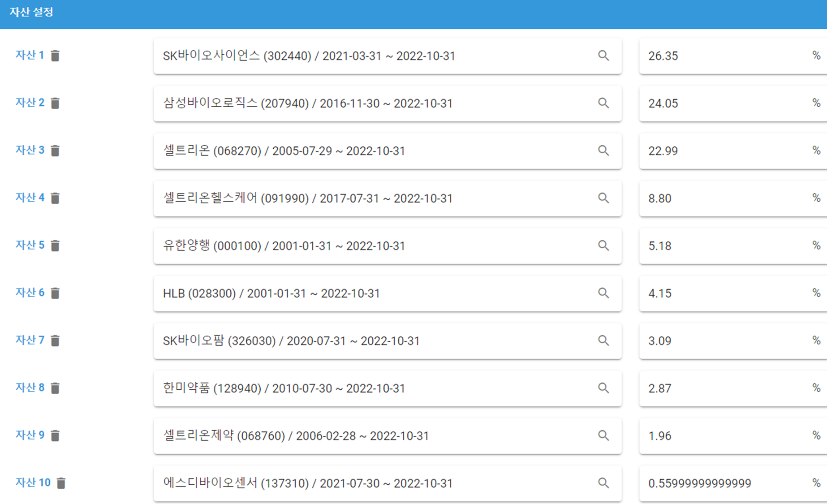
Task: Change weight 26.35 percent field
Action: (733, 56)
